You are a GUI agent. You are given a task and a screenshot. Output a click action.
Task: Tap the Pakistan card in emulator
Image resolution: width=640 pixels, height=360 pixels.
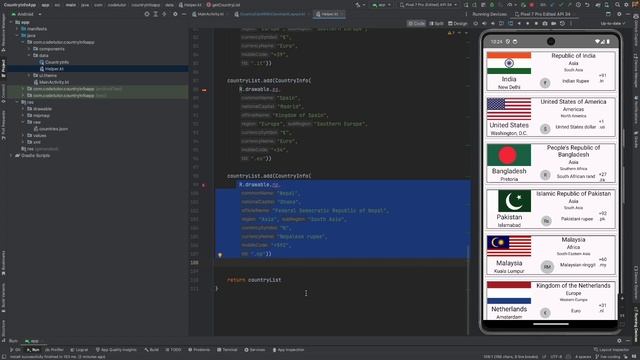pyautogui.click(x=551, y=209)
